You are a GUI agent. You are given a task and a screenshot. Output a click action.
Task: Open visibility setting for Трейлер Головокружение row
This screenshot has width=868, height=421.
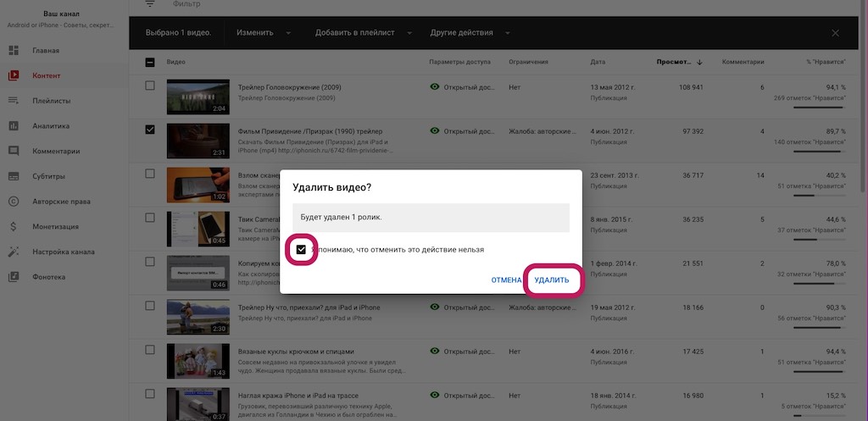coord(462,87)
